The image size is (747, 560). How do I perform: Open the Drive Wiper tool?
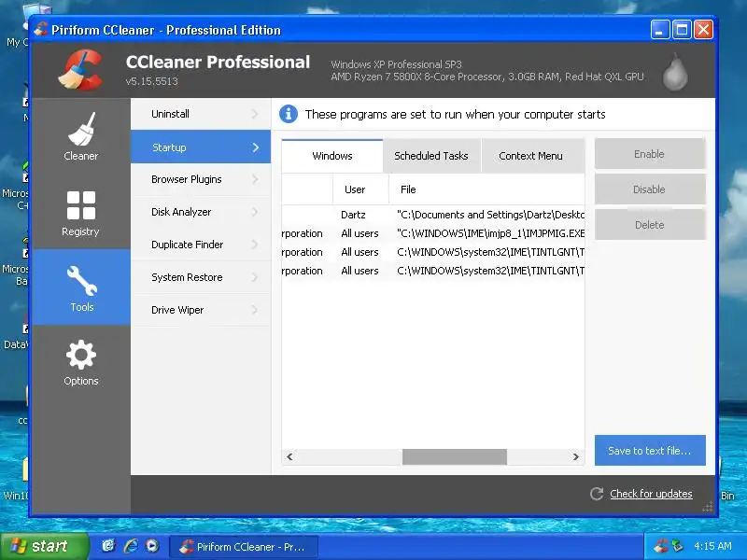(201, 310)
